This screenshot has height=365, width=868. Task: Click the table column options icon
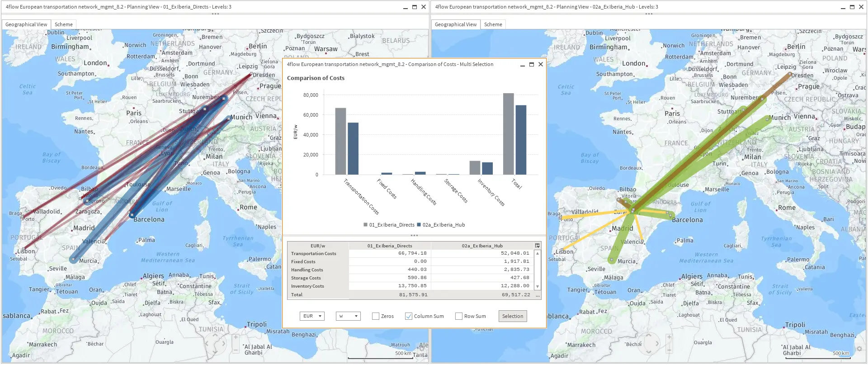pos(537,246)
